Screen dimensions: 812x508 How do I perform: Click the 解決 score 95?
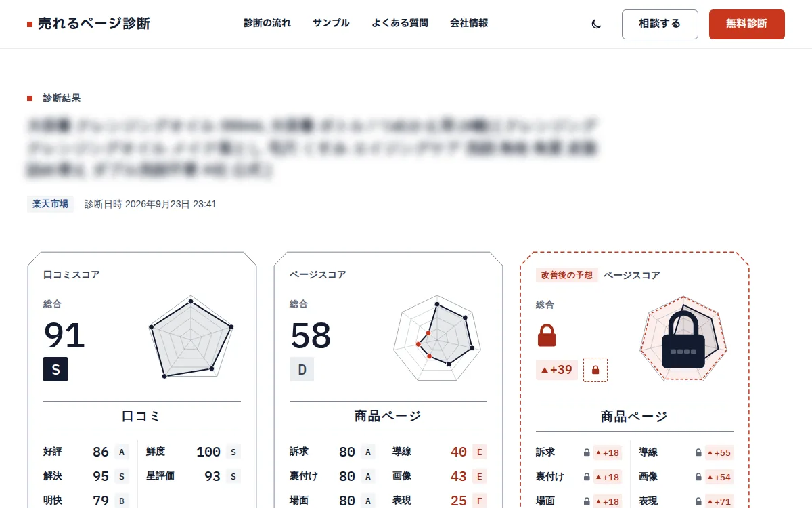[101, 476]
